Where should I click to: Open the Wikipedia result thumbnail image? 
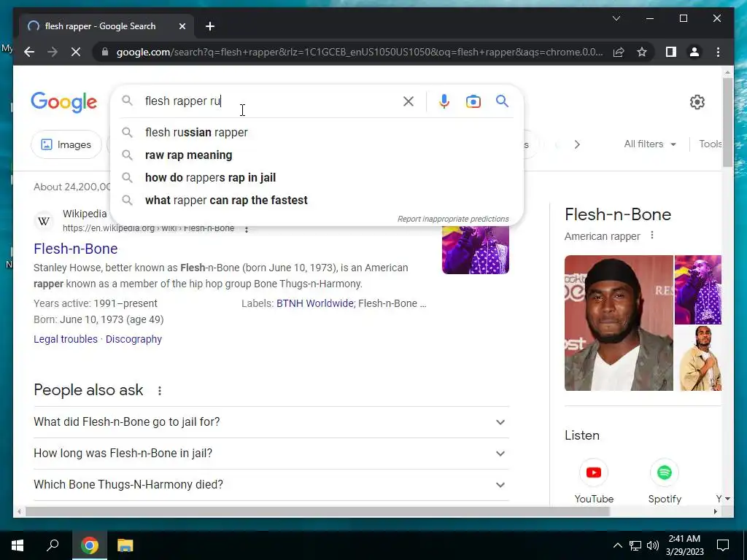[476, 249]
